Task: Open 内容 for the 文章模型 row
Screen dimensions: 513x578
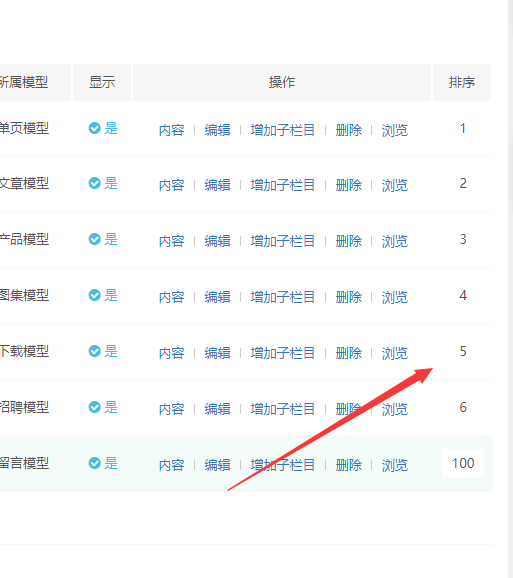Action: 171,185
